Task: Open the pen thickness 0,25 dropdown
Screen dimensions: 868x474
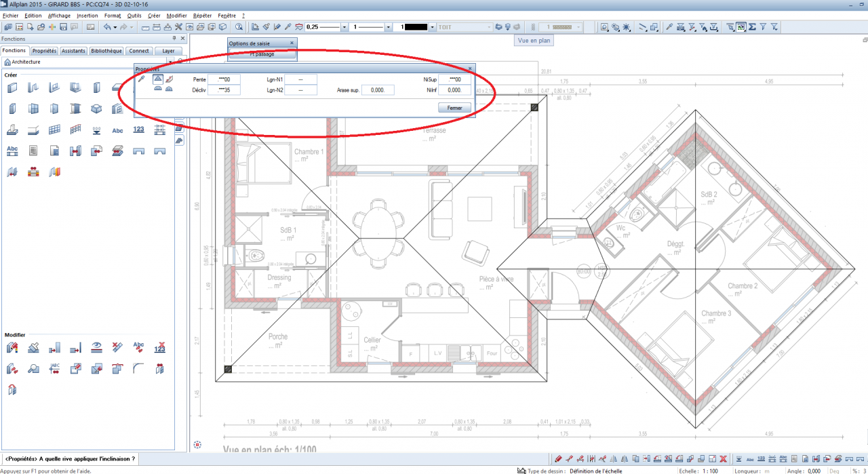Action: coord(344,26)
